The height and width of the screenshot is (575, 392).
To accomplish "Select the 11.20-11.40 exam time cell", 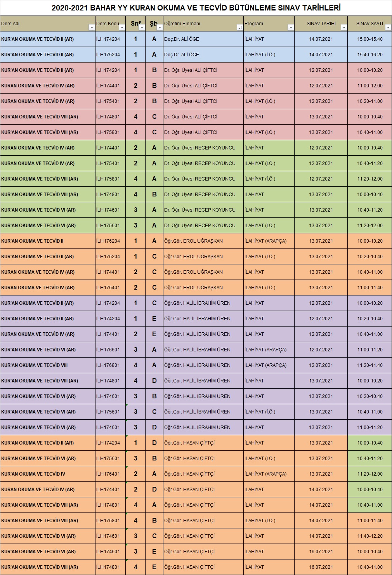I will coord(369,365).
